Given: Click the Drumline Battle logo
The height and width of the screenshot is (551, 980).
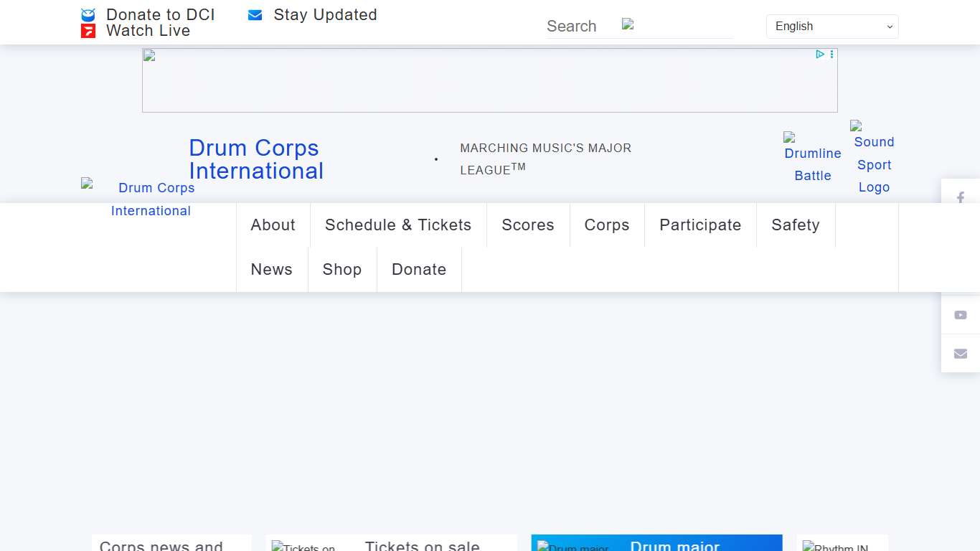Looking at the screenshot, I should (812, 157).
